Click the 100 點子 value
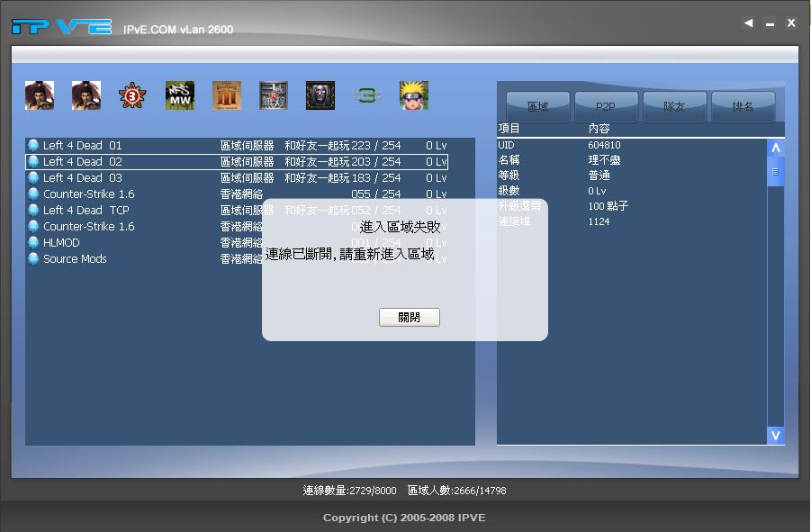 (x=608, y=206)
